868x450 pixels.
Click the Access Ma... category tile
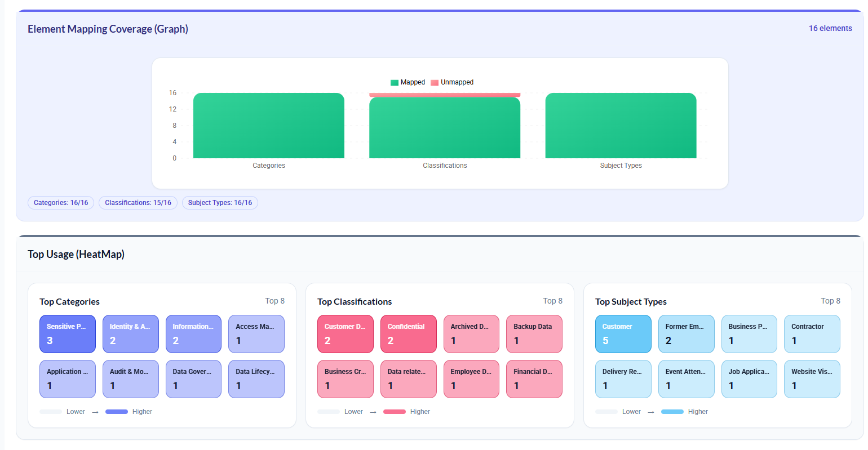pos(256,334)
